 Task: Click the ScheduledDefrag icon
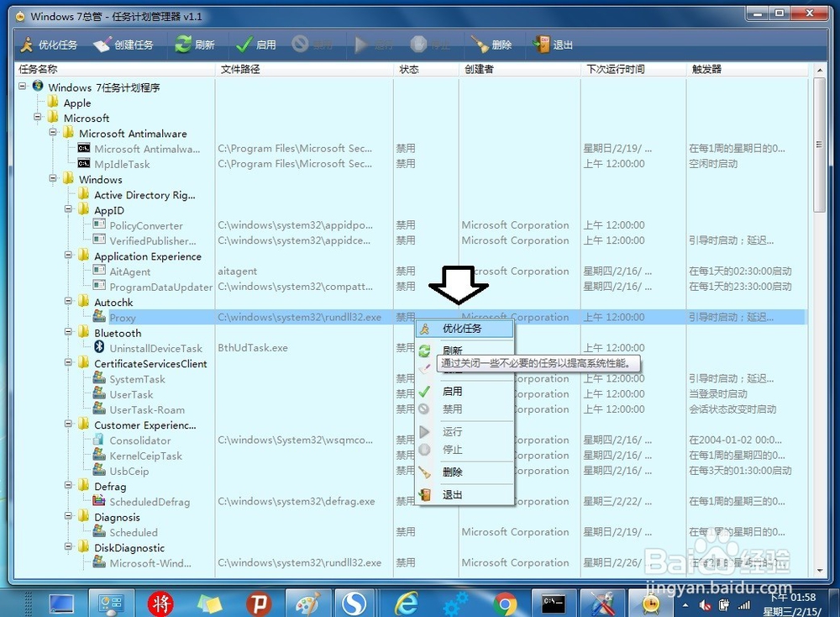[99, 500]
